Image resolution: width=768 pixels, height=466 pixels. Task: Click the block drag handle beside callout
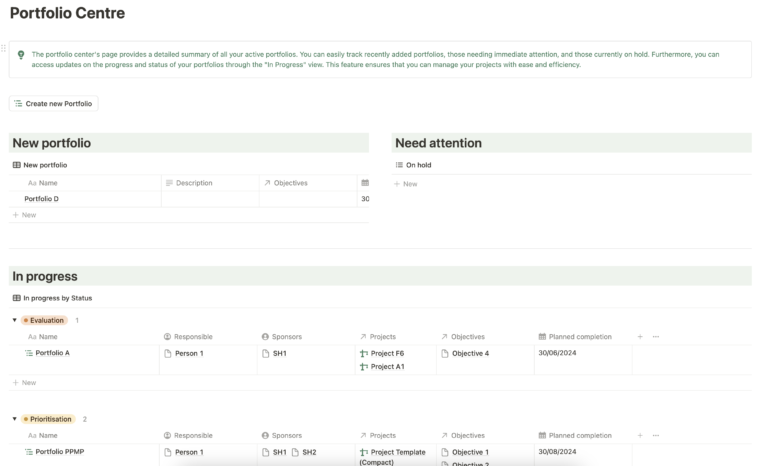(4, 47)
